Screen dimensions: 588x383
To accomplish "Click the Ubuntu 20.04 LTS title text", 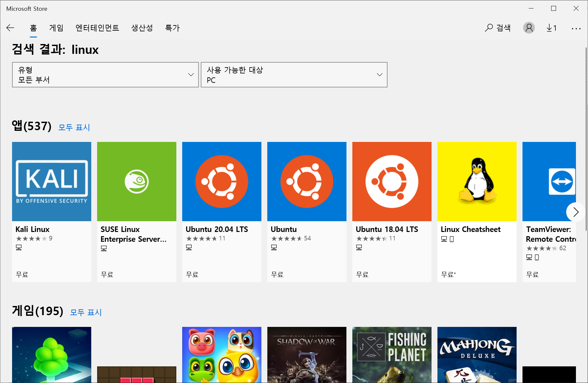I will click(217, 229).
